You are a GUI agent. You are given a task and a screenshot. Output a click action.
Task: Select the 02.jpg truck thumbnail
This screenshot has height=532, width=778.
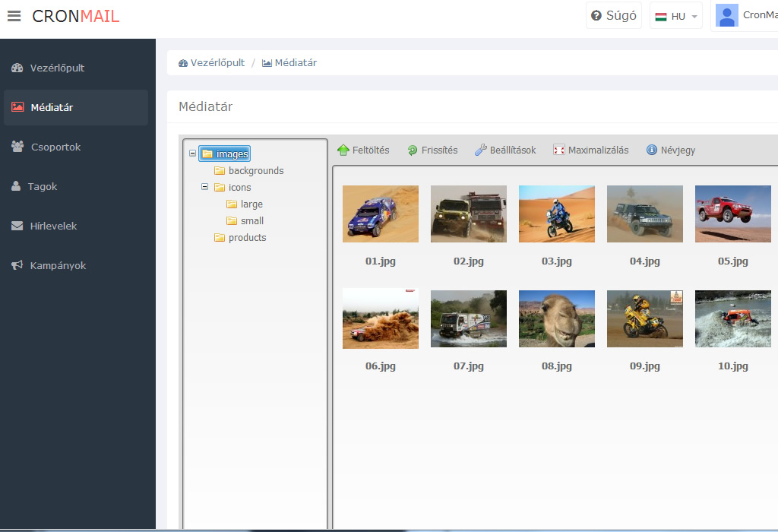(x=469, y=214)
